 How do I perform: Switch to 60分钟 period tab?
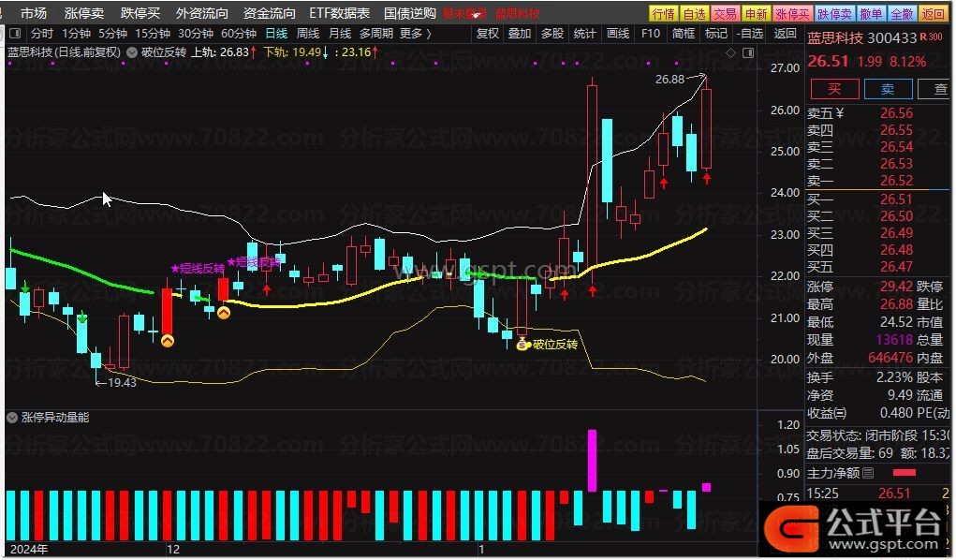(x=239, y=34)
